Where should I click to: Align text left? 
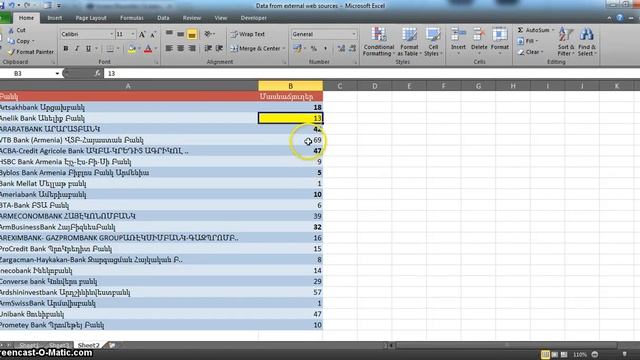169,49
